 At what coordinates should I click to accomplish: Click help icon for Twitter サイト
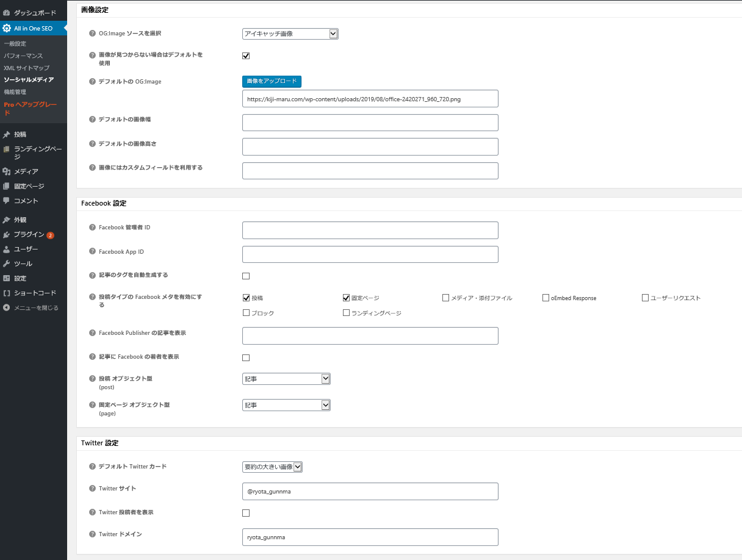[93, 488]
